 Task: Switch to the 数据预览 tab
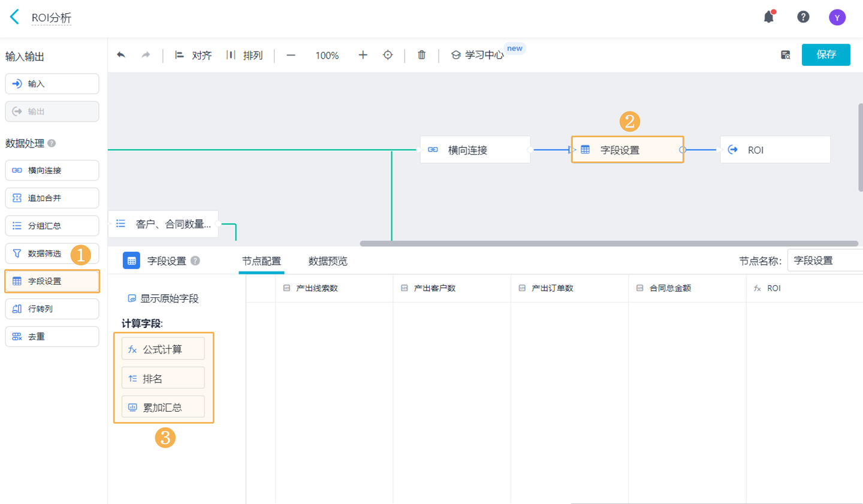[328, 261]
